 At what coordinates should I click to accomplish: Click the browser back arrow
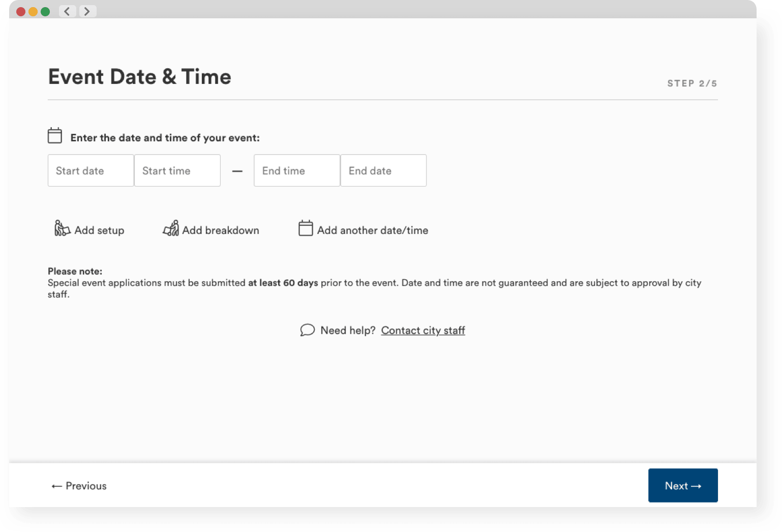click(67, 11)
